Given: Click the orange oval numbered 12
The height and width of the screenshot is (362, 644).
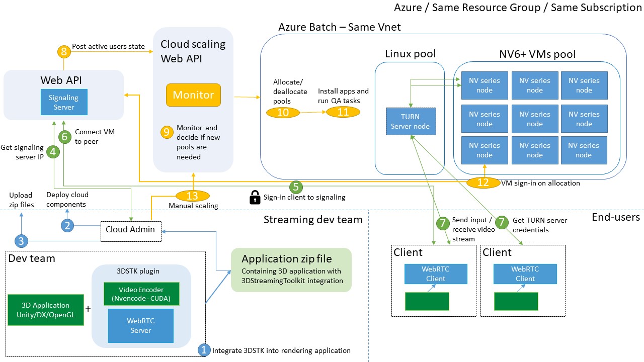Looking at the screenshot, I should (483, 183).
